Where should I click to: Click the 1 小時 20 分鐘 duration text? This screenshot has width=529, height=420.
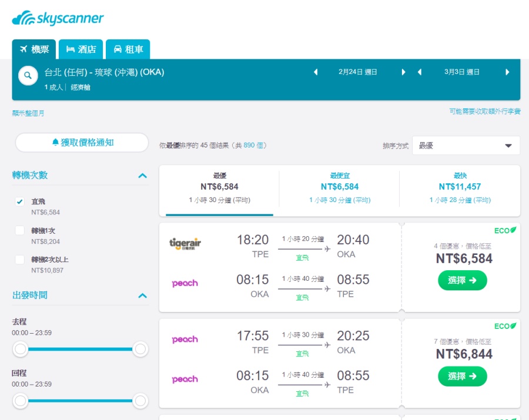[x=303, y=239]
